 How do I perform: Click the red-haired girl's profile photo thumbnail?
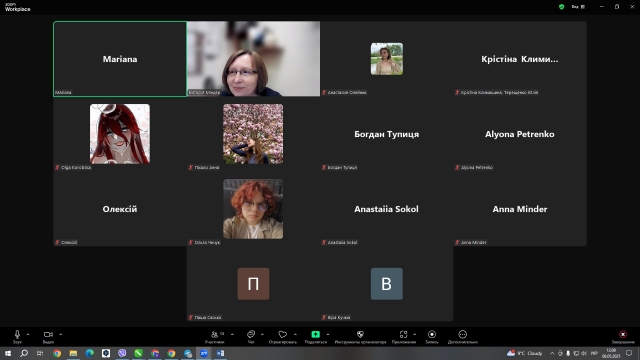click(x=253, y=209)
